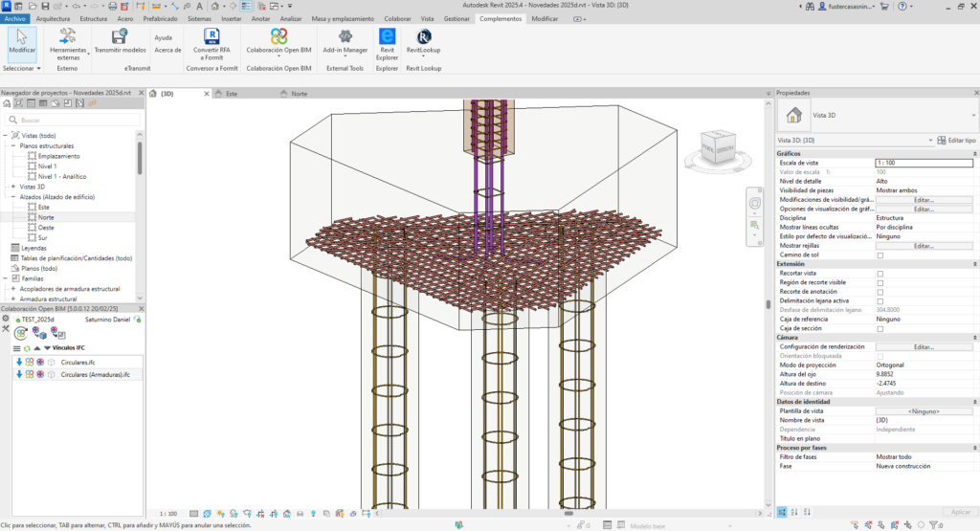Check the Caja de sección option
This screenshot has height=531, width=980.
[x=880, y=328]
